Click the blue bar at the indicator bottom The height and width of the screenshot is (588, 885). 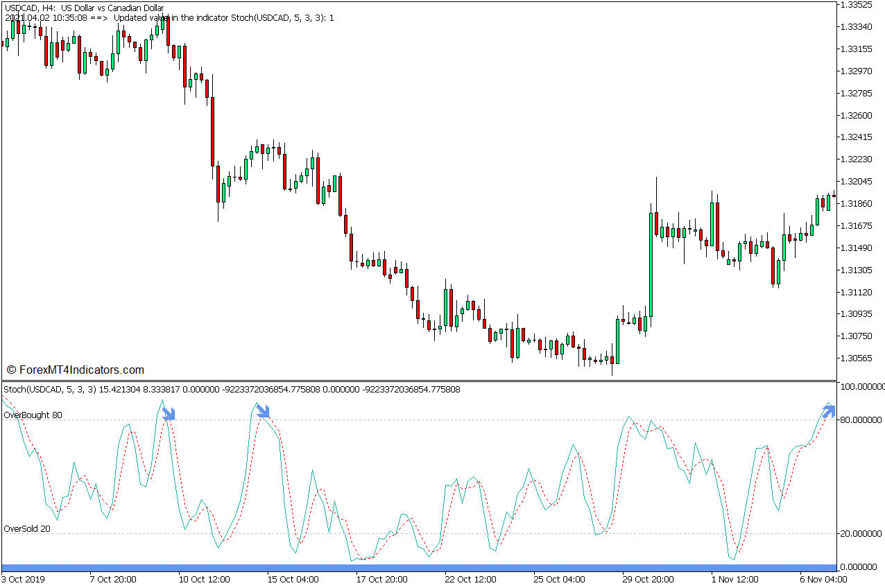pyautogui.click(x=416, y=567)
